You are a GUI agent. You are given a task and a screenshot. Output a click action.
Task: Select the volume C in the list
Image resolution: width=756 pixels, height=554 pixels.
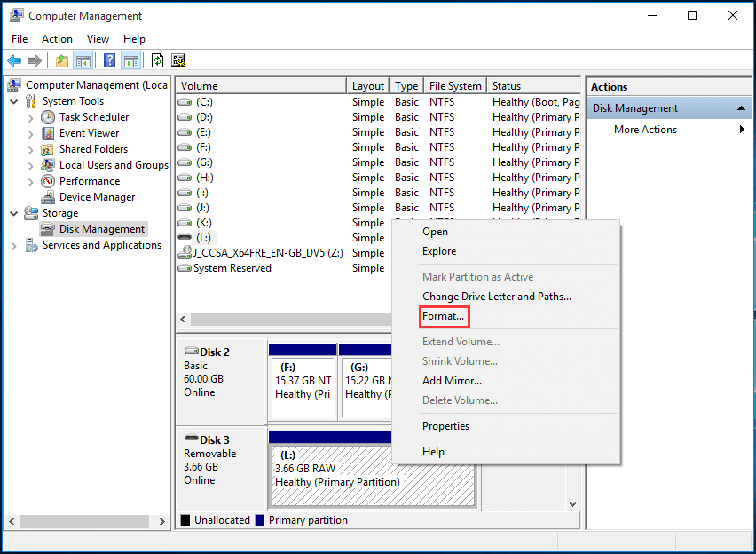point(205,101)
